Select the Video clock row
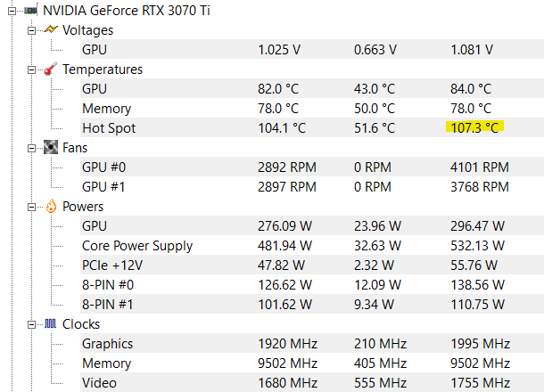This screenshot has width=544, height=392. [x=312, y=382]
